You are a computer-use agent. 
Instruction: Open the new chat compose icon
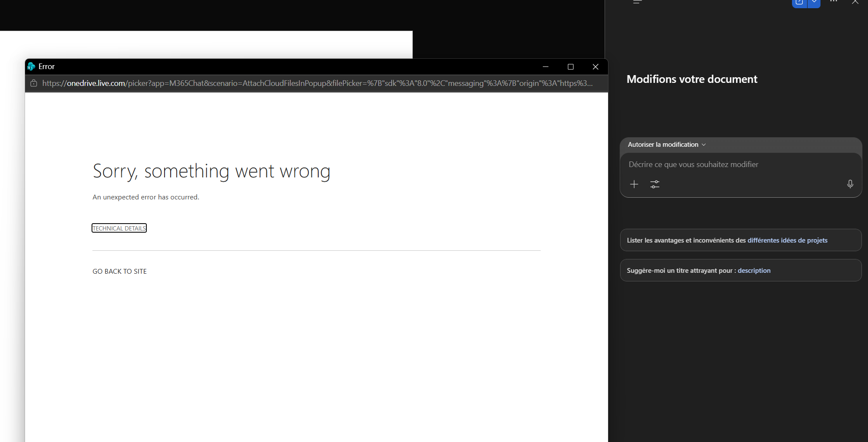click(x=799, y=3)
